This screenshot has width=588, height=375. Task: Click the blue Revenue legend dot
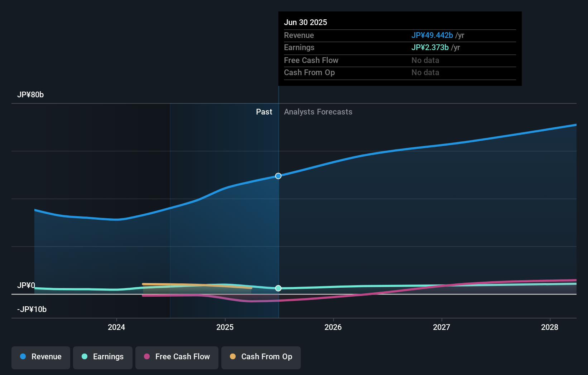click(x=23, y=356)
